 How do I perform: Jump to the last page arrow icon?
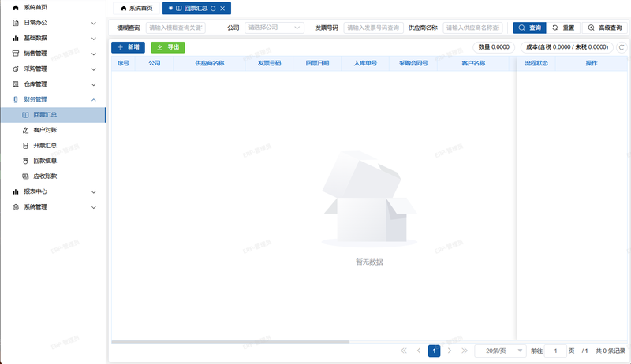pyautogui.click(x=465, y=351)
